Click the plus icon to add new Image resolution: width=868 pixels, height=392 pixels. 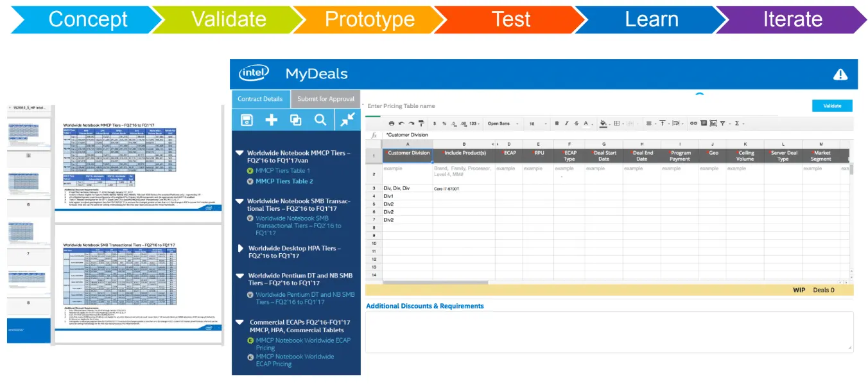(x=271, y=120)
